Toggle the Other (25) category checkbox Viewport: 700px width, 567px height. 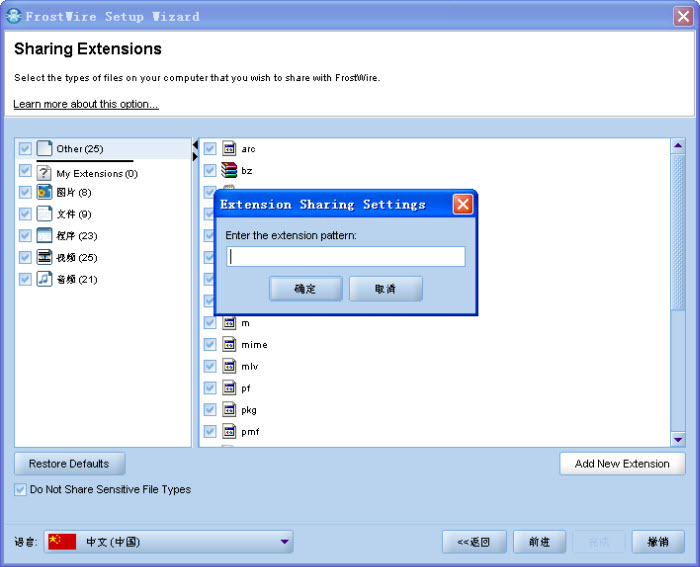click(25, 148)
